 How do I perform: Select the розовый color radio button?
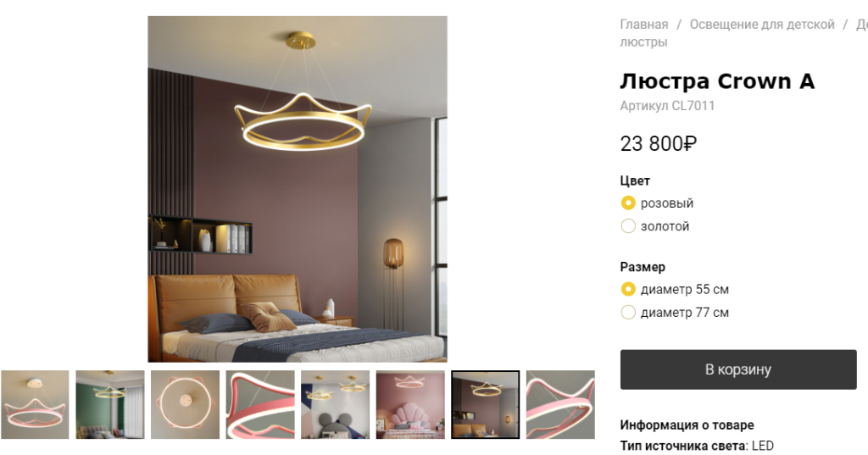coord(628,203)
